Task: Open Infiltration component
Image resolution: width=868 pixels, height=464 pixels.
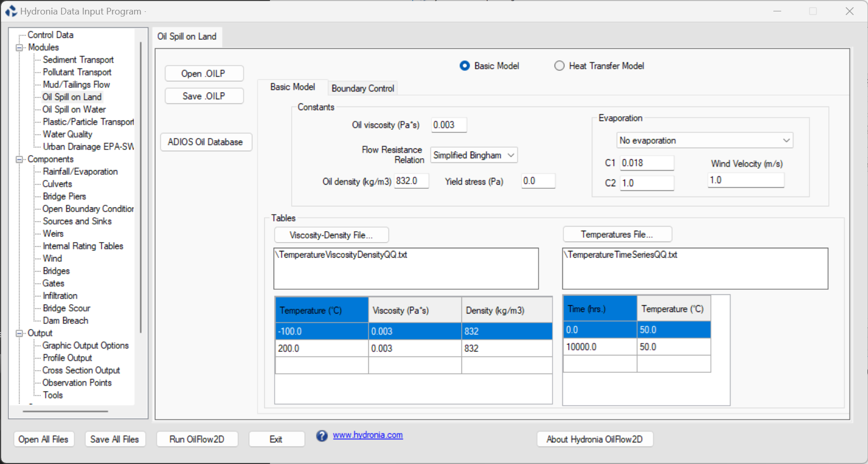Action: tap(60, 295)
